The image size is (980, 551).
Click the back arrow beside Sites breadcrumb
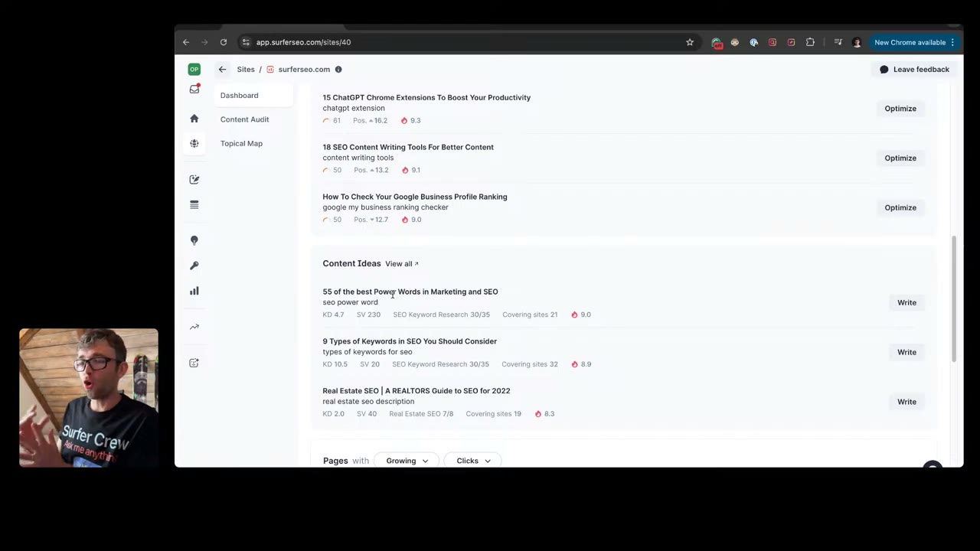(x=222, y=70)
